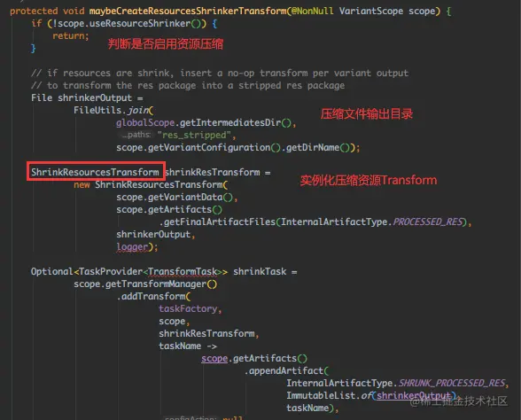Click ShrinkResourcesTransform type in the variable declaration

point(95,172)
